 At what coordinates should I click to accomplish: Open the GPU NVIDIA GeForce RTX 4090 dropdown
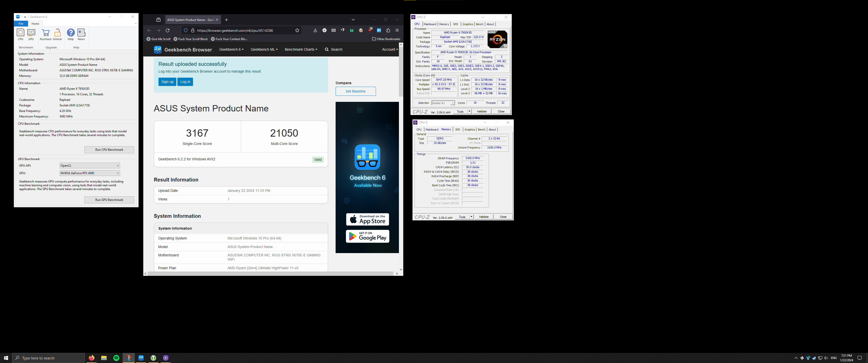click(x=90, y=173)
